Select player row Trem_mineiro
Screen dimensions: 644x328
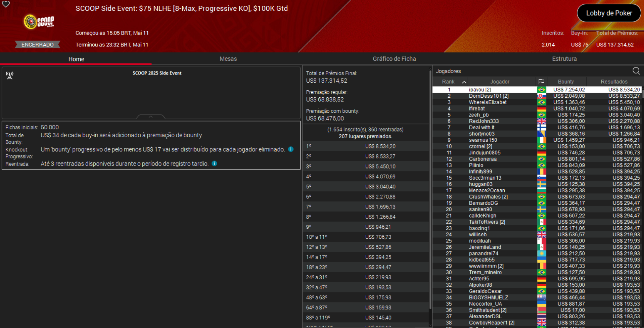537,272
